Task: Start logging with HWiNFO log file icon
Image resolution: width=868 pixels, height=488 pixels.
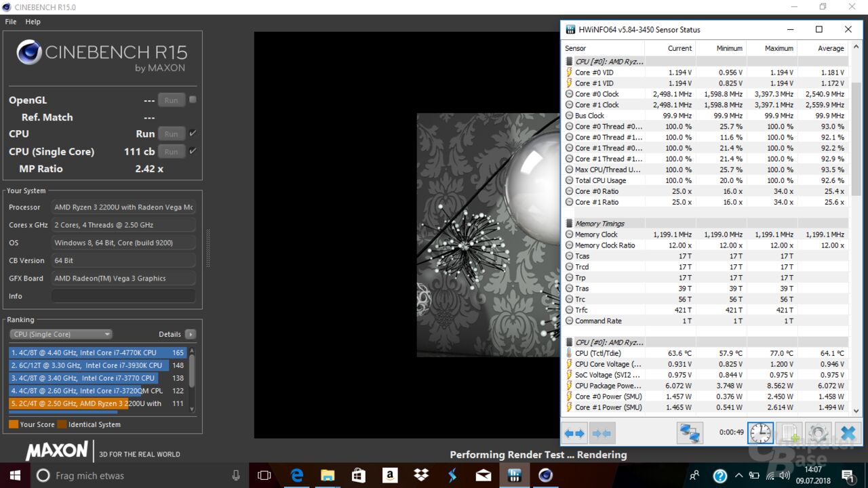Action: click(789, 432)
